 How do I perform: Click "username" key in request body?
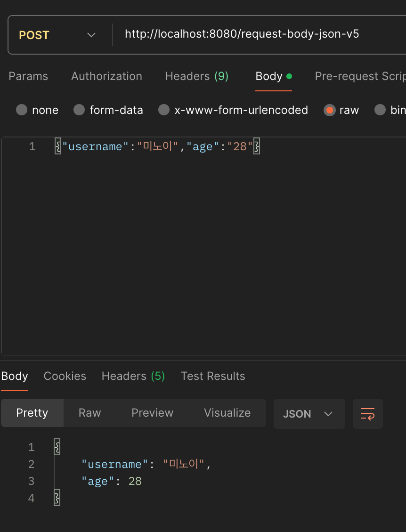click(x=96, y=146)
